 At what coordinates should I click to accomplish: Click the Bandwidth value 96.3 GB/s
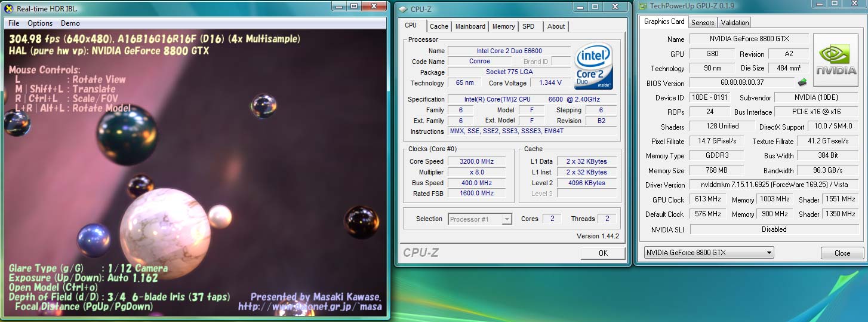pyautogui.click(x=827, y=170)
